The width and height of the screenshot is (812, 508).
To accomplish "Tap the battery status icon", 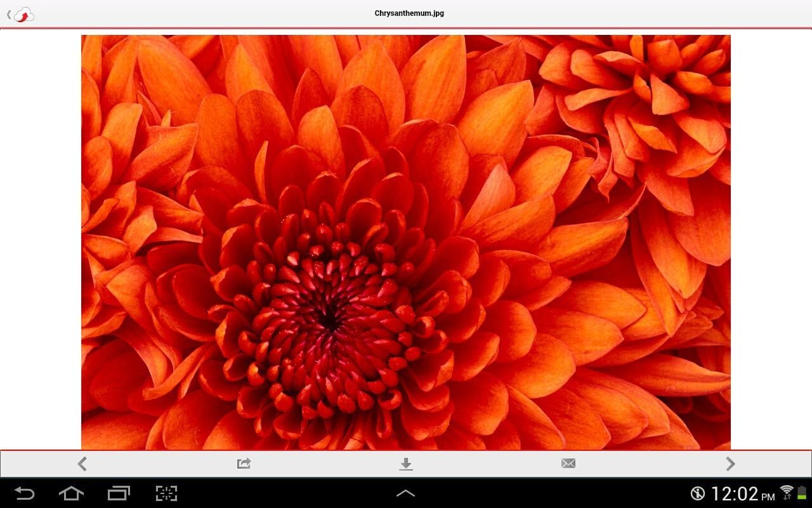I will [802, 492].
